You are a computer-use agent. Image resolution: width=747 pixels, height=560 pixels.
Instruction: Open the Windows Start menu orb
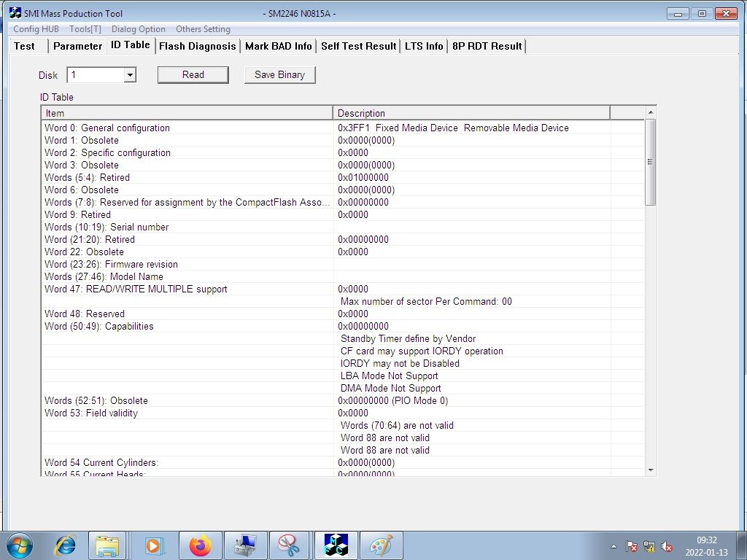pos(20,545)
